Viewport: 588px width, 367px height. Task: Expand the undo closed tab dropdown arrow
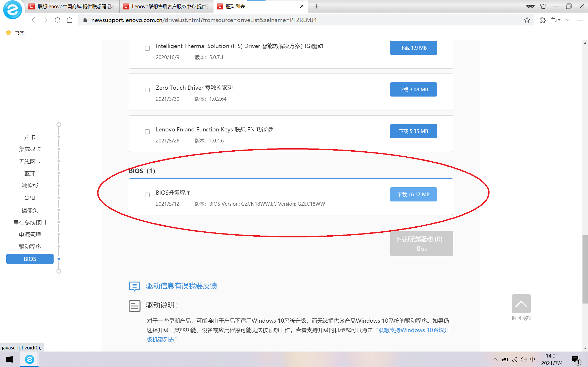click(559, 20)
